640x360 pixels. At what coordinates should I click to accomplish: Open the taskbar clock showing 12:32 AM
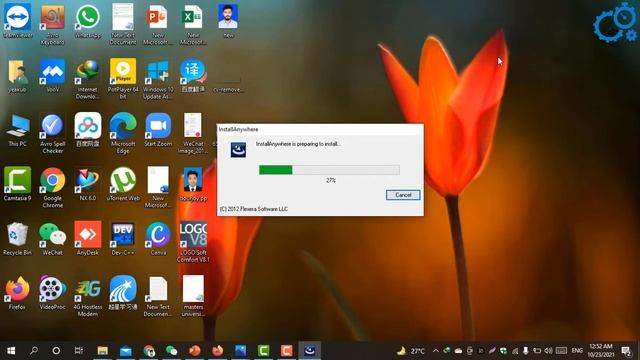click(x=601, y=351)
